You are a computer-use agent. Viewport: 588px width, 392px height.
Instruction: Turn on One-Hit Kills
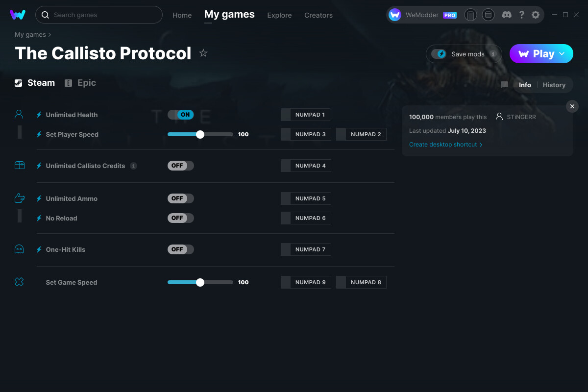[x=180, y=249]
